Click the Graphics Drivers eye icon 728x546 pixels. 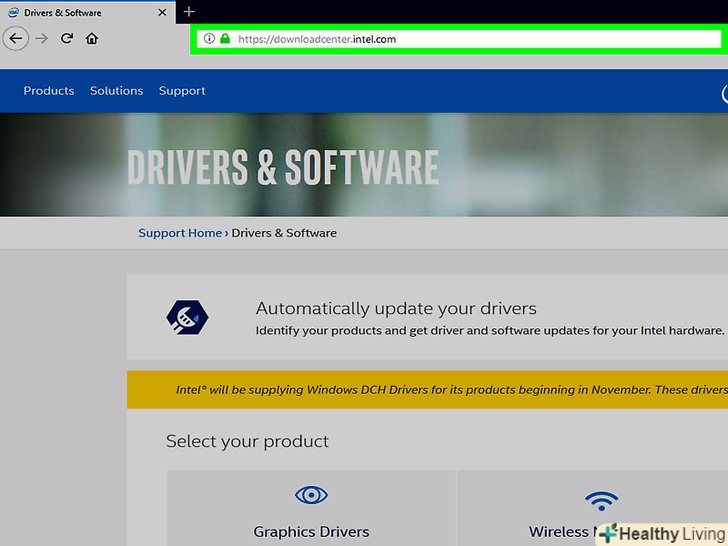click(311, 495)
